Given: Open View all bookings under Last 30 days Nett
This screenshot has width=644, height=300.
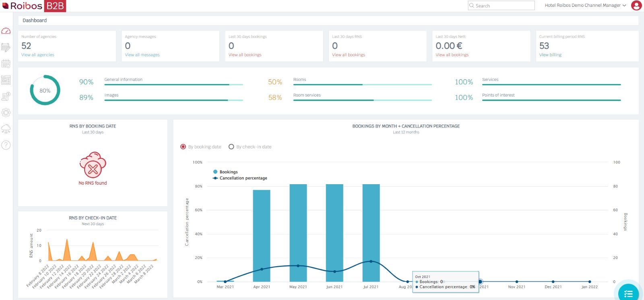Looking at the screenshot, I should [x=452, y=55].
